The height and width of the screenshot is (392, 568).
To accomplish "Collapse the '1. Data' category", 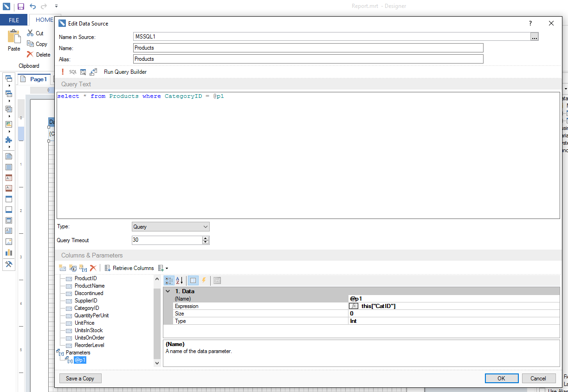I will pos(168,291).
